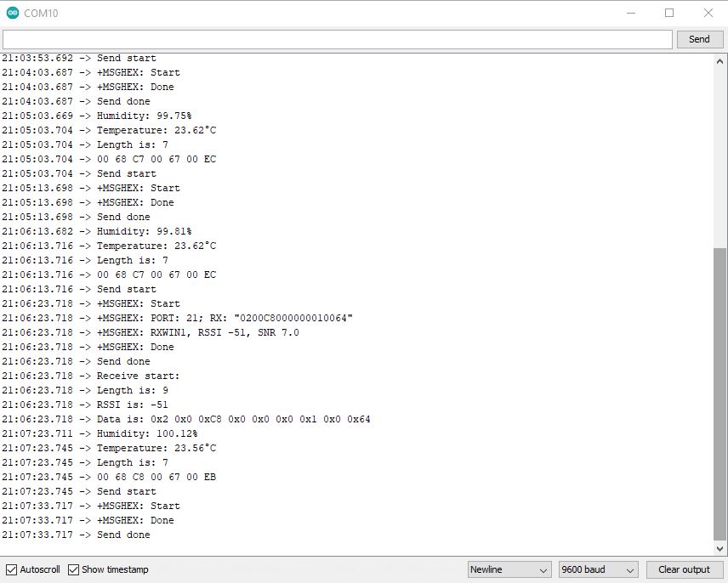
Task: Click the vertical scrollbar thumb
Action: pos(720,391)
